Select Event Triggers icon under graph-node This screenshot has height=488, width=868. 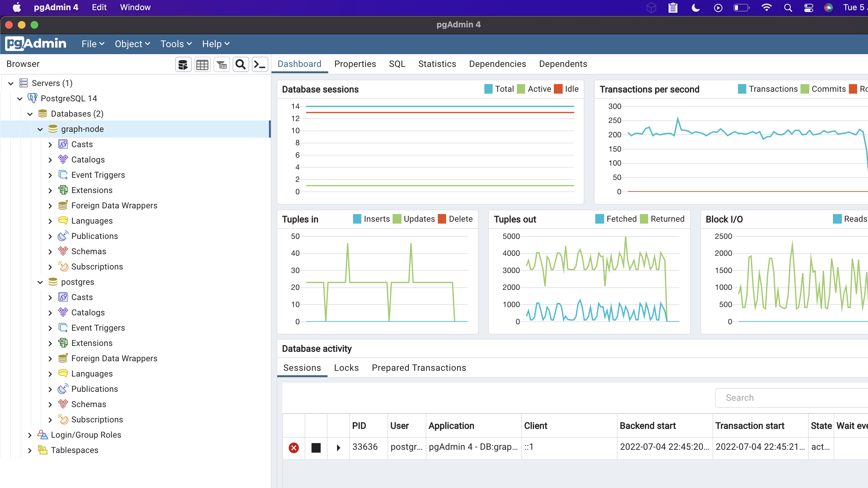tap(63, 175)
